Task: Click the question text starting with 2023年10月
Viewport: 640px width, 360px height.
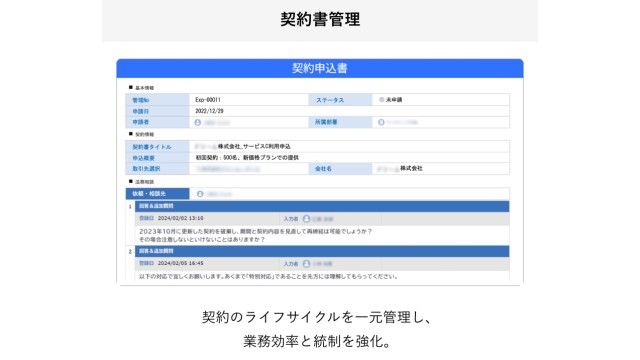Action: coord(256,231)
